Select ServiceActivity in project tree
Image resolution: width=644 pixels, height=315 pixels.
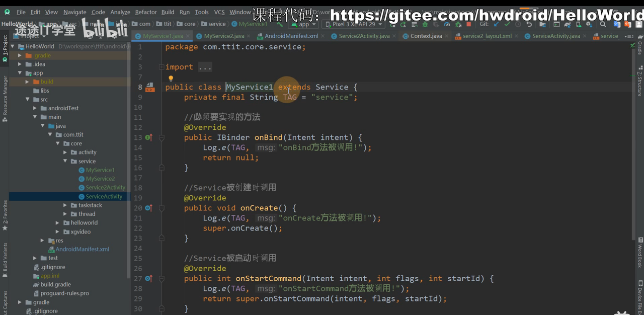pyautogui.click(x=104, y=197)
